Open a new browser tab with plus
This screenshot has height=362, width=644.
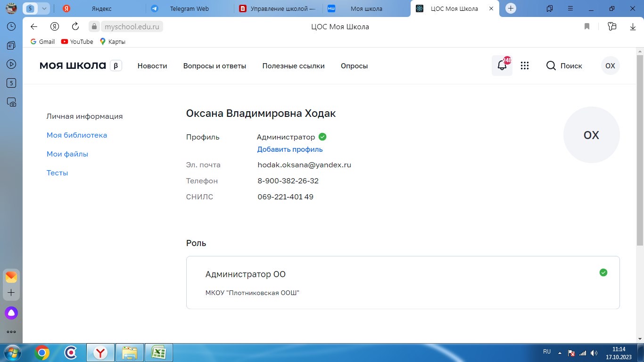(511, 8)
